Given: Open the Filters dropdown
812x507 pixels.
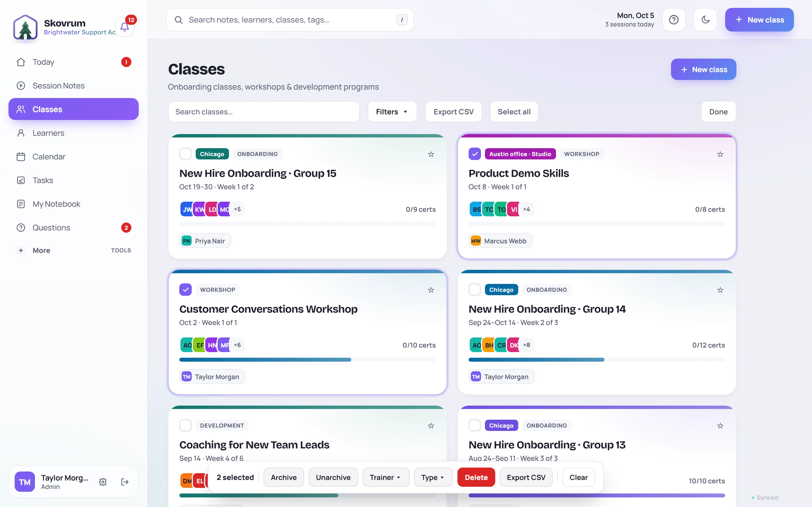Looking at the screenshot, I should click(x=392, y=112).
